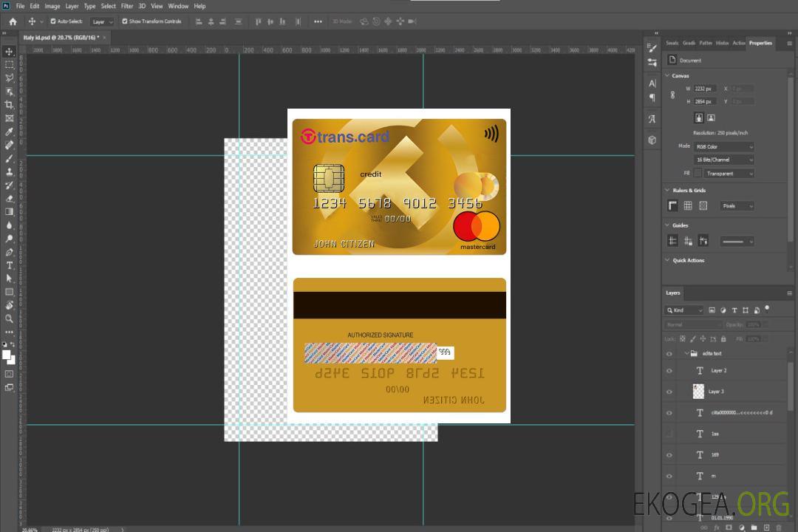The height and width of the screenshot is (532, 798).
Task: Collapse the Rulers & Grids section
Action: pos(667,190)
